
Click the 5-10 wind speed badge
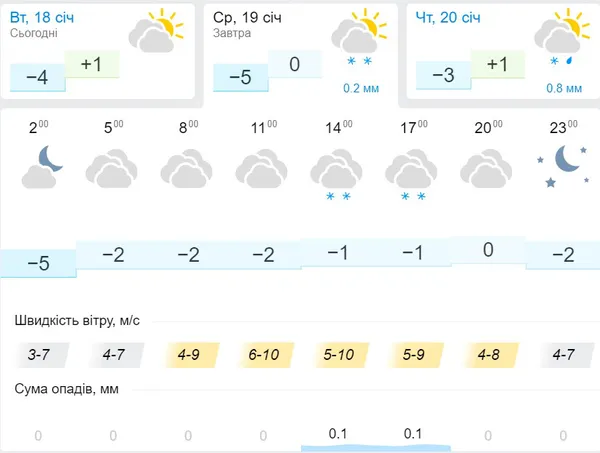coord(339,355)
